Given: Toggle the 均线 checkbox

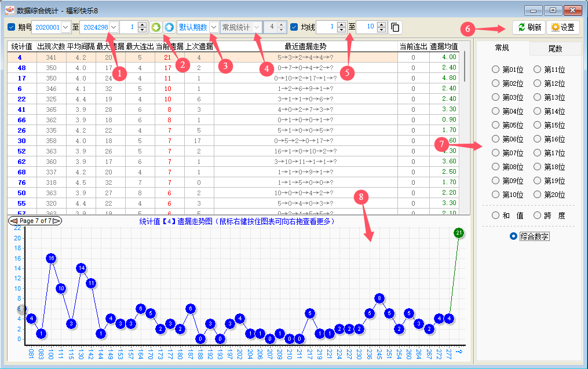Looking at the screenshot, I should point(294,27).
